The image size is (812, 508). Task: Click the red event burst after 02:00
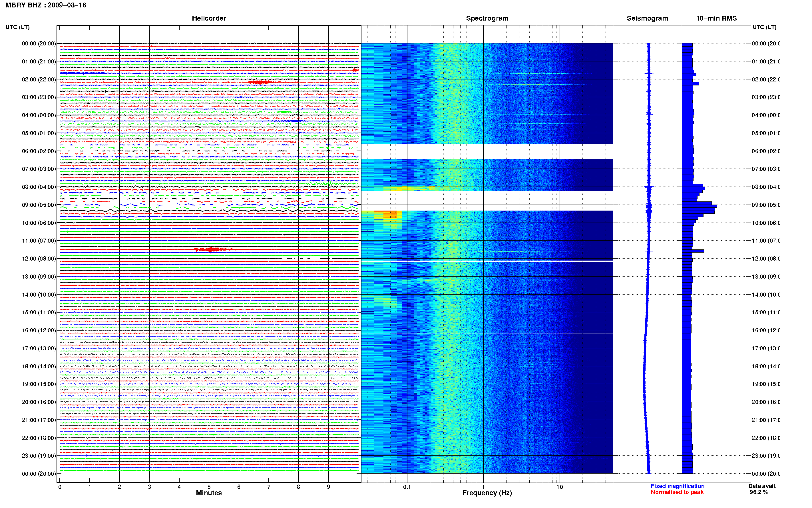(261, 82)
